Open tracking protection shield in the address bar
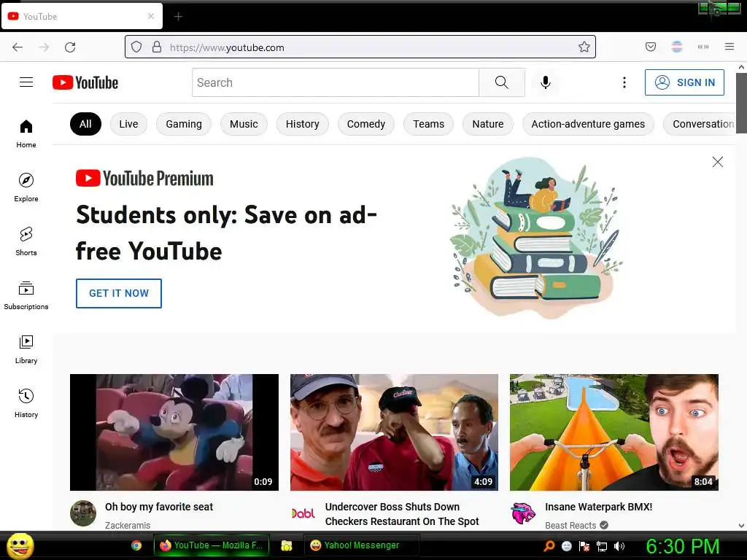747x560 pixels. (x=136, y=47)
